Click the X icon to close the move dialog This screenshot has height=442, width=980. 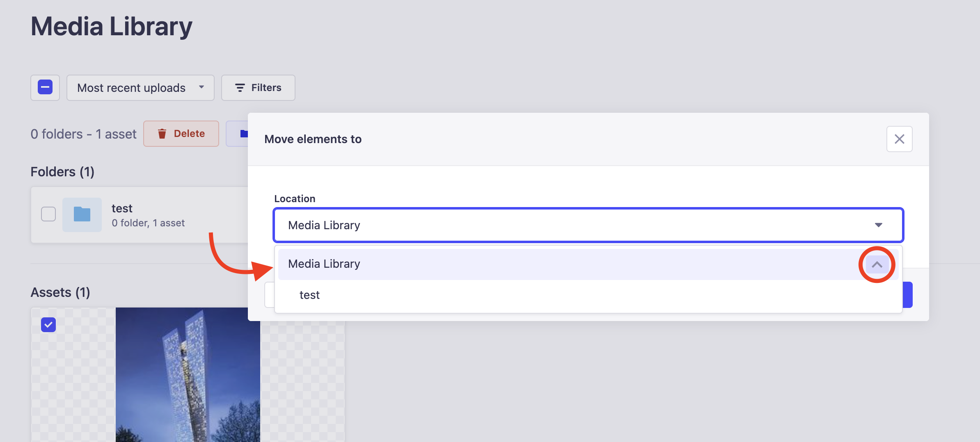click(x=900, y=139)
